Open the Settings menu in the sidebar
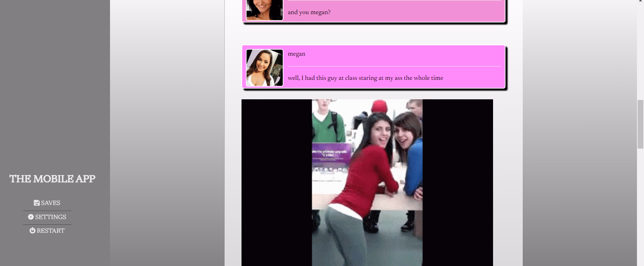The image size is (644, 266). click(x=47, y=217)
